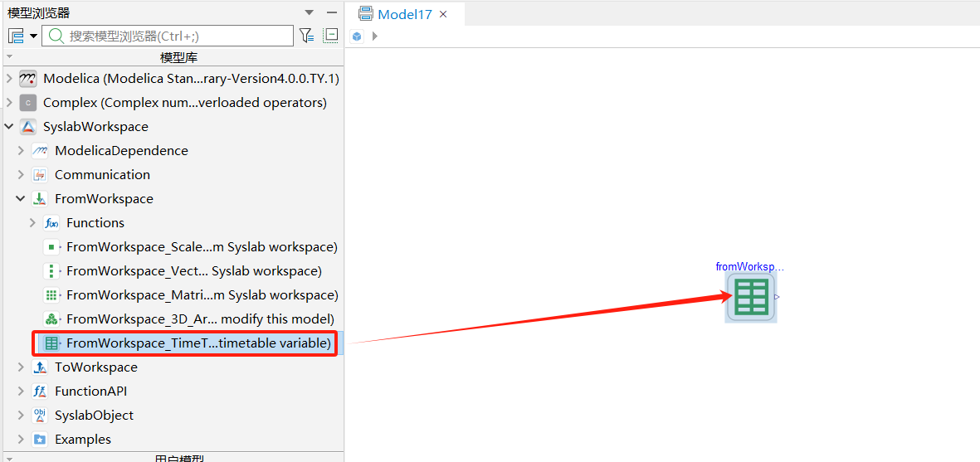Click the FromWorkspace package icon
Image resolution: width=980 pixels, height=462 pixels.
coord(40,198)
